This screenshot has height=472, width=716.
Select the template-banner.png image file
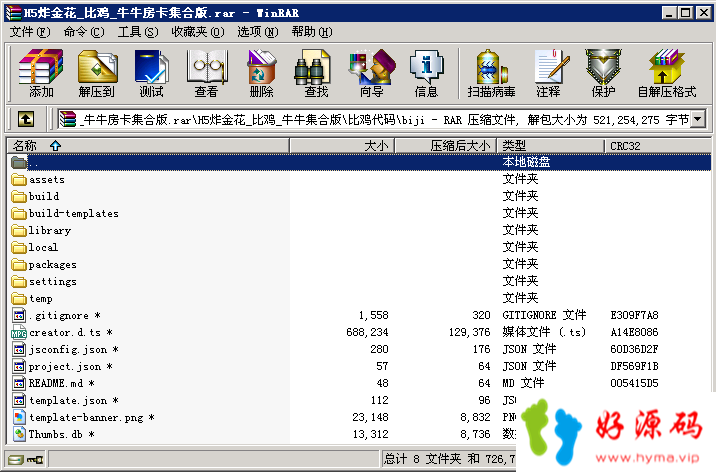(83, 418)
